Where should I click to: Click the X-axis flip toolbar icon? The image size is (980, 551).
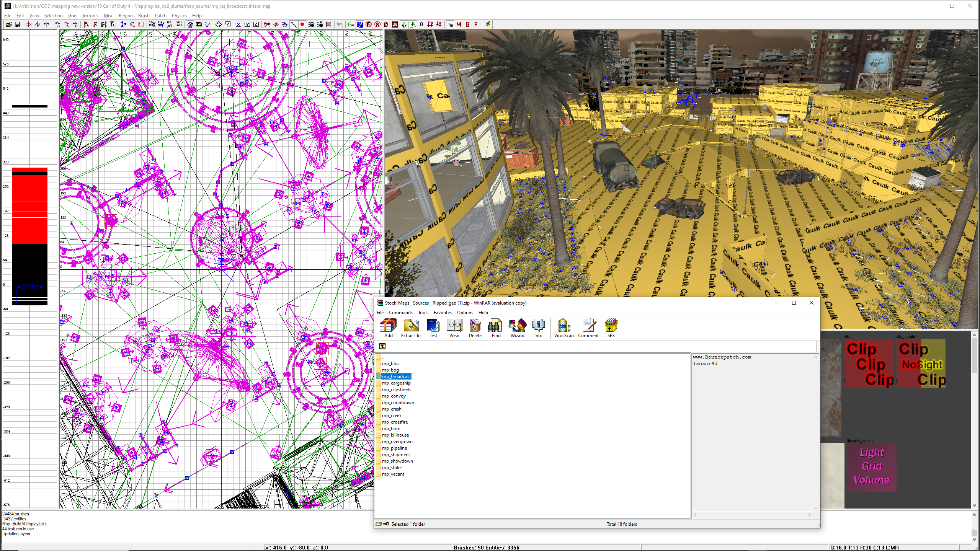tap(29, 24)
